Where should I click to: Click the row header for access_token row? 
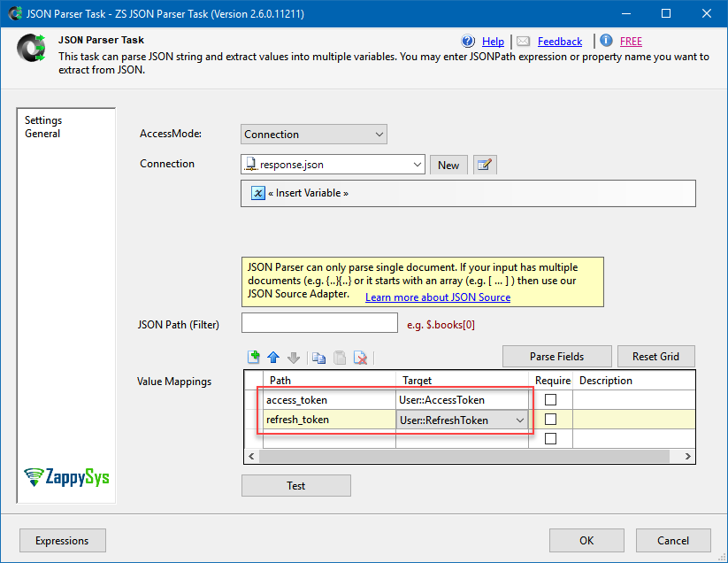254,400
